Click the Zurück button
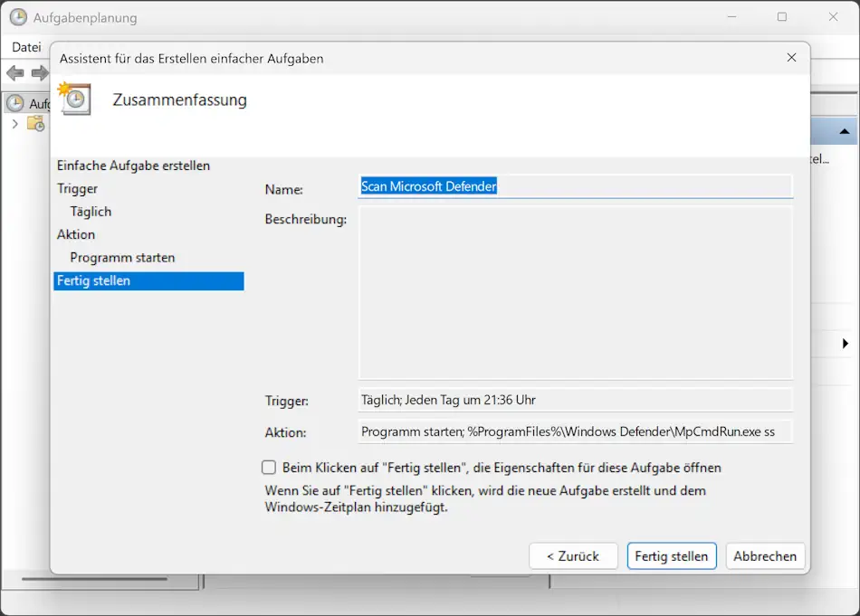This screenshot has width=860, height=616. point(573,555)
